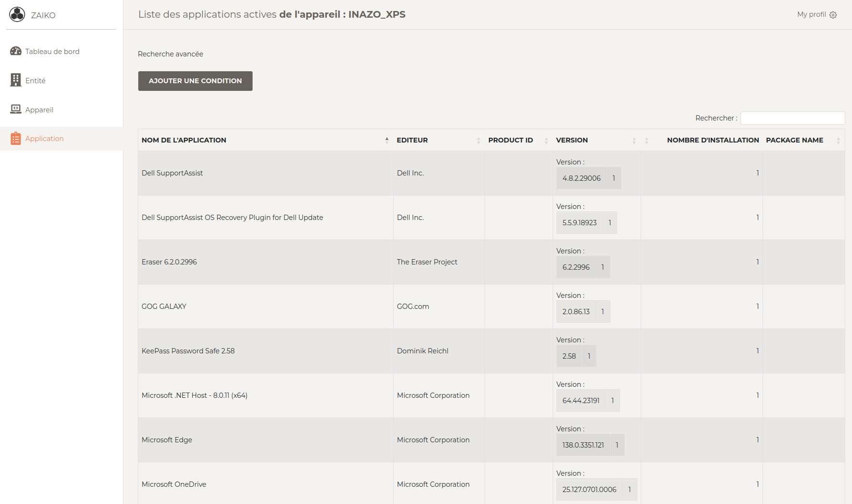
Task: Click the Entité building icon
Action: click(16, 80)
